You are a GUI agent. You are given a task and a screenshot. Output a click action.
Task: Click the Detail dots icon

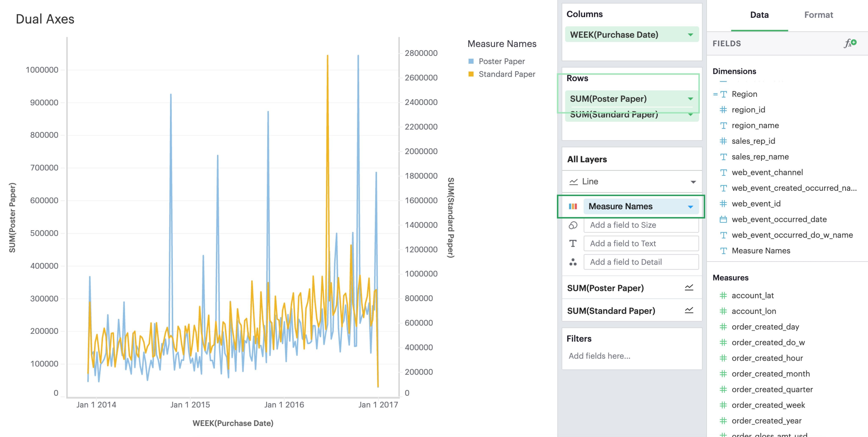tap(573, 262)
